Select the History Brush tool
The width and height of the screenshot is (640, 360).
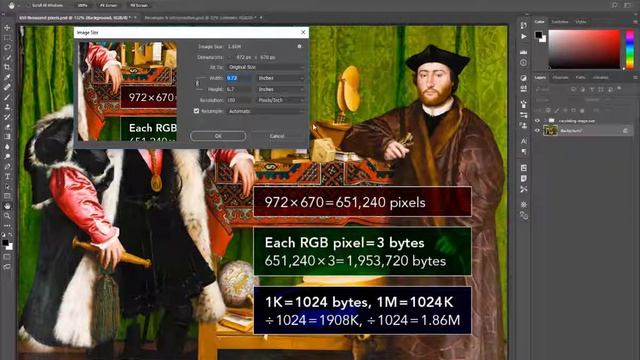click(7, 117)
